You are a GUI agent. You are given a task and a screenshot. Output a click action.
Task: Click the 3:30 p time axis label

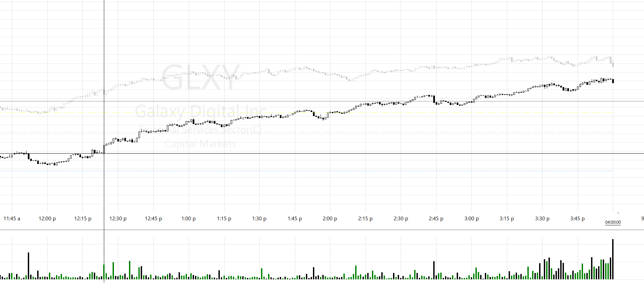click(x=542, y=219)
